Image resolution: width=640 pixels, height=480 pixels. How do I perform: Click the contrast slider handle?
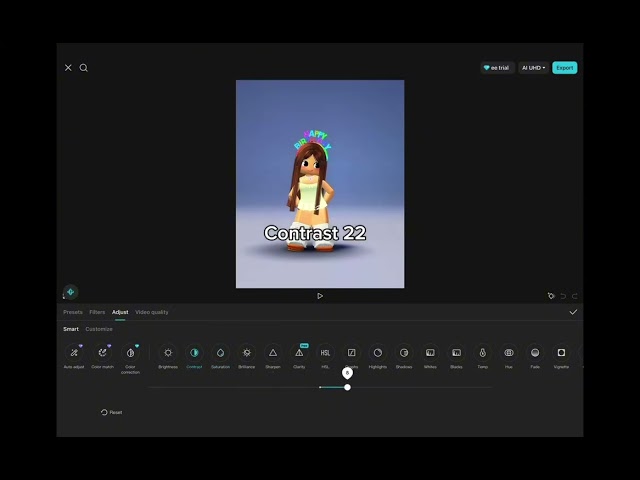pyautogui.click(x=347, y=387)
